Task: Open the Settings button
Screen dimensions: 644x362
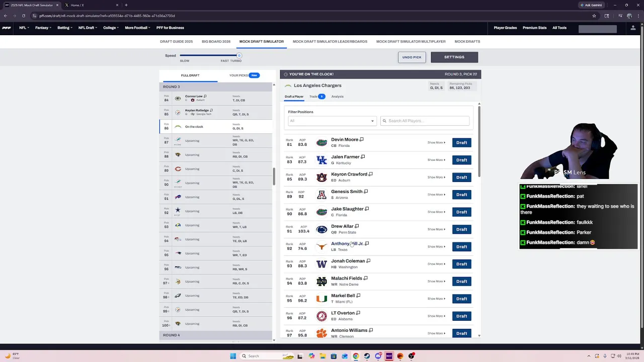Action: pyautogui.click(x=454, y=57)
